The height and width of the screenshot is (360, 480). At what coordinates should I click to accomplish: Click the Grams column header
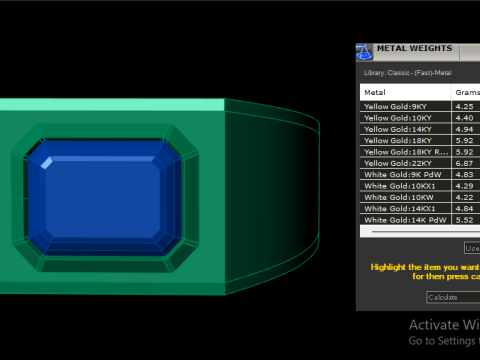tap(466, 92)
